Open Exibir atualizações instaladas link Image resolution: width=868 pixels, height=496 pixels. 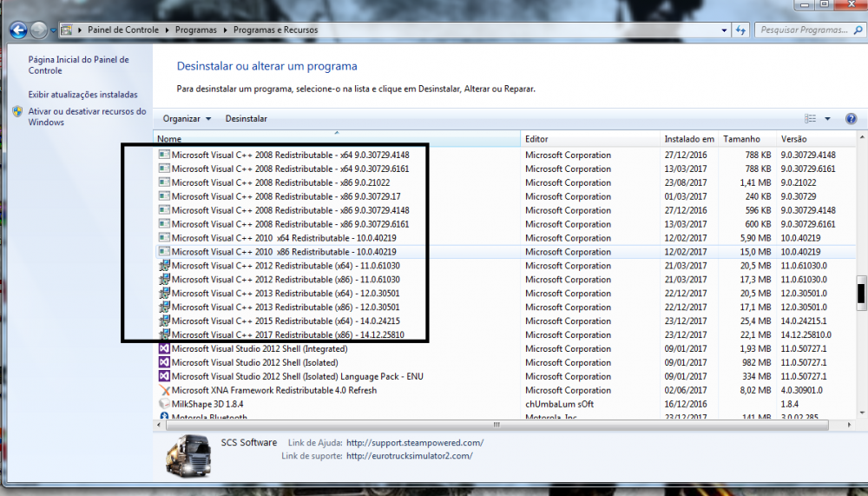(x=83, y=95)
